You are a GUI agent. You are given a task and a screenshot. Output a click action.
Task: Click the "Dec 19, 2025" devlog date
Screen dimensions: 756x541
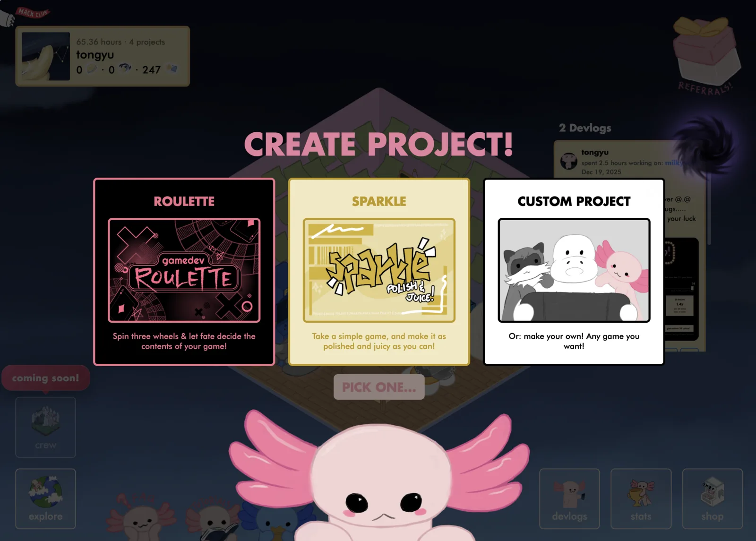coord(601,172)
